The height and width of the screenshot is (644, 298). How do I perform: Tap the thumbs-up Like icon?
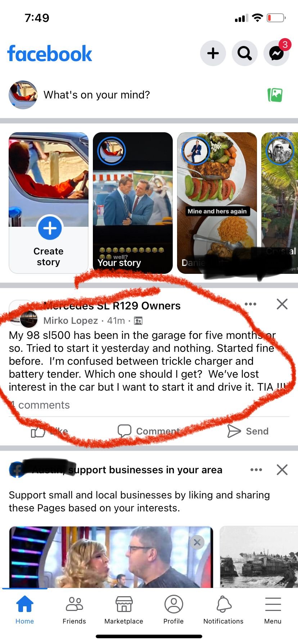click(x=38, y=432)
